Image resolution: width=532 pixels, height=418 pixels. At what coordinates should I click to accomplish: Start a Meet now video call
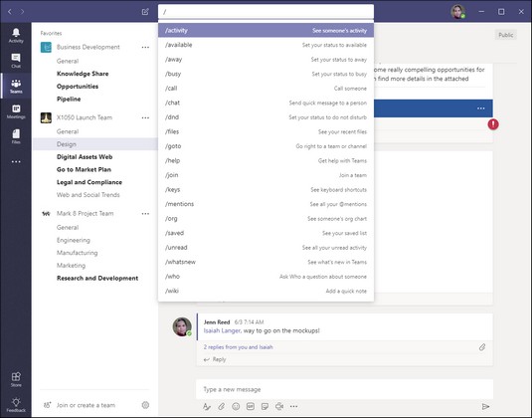click(279, 406)
